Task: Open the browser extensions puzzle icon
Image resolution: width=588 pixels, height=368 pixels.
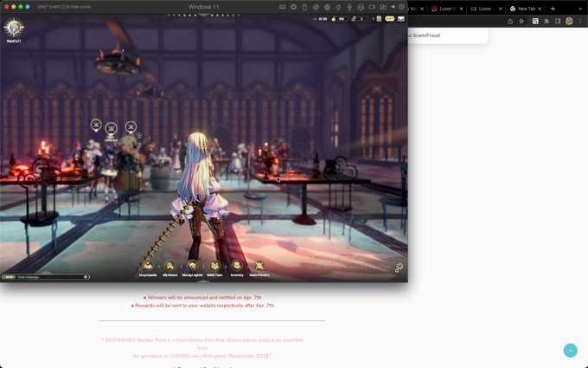Action: pyautogui.click(x=546, y=22)
